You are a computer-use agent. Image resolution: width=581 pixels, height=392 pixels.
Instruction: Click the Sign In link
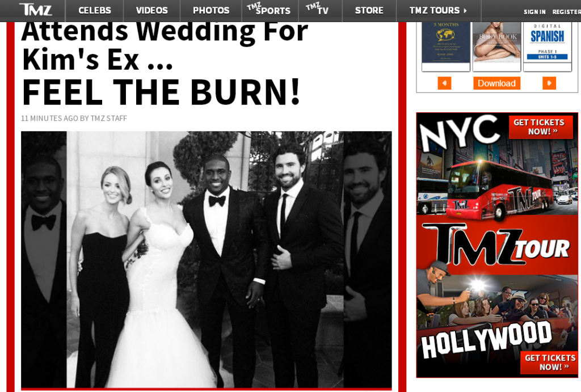[534, 12]
